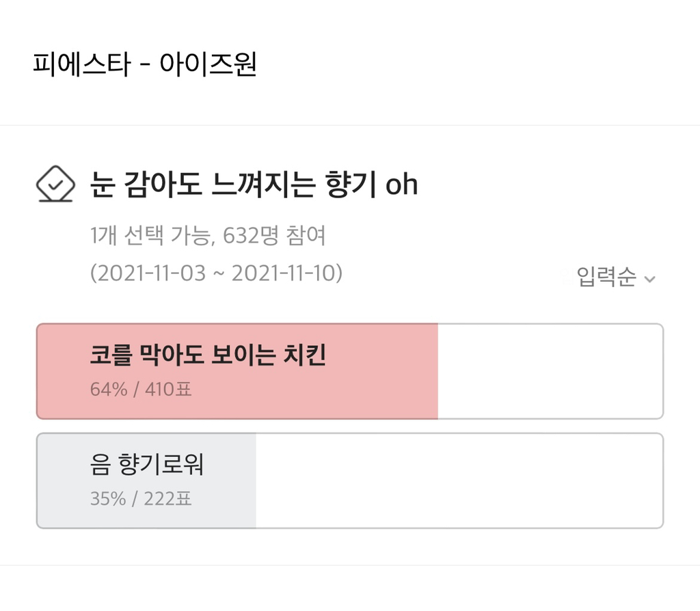700x611 pixels.
Task: Click the poll question 눈 감아도 느껴지는 향기
Action: coord(233,185)
